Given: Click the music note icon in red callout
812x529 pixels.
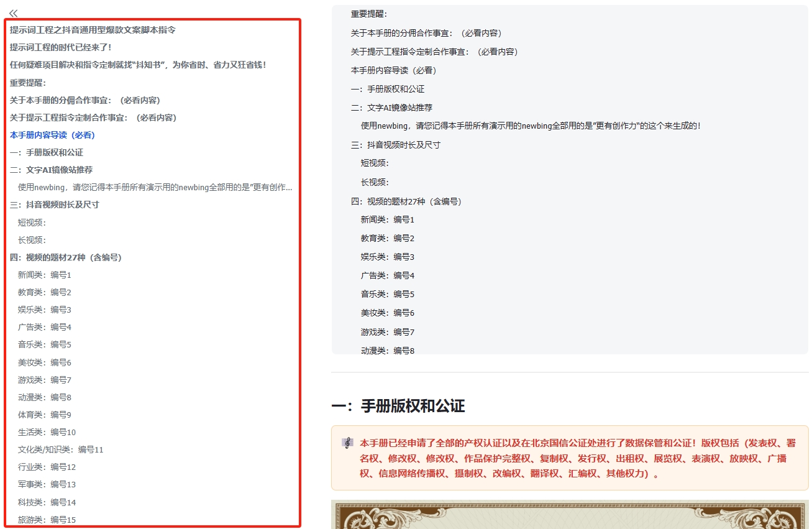Looking at the screenshot, I should click(x=347, y=443).
